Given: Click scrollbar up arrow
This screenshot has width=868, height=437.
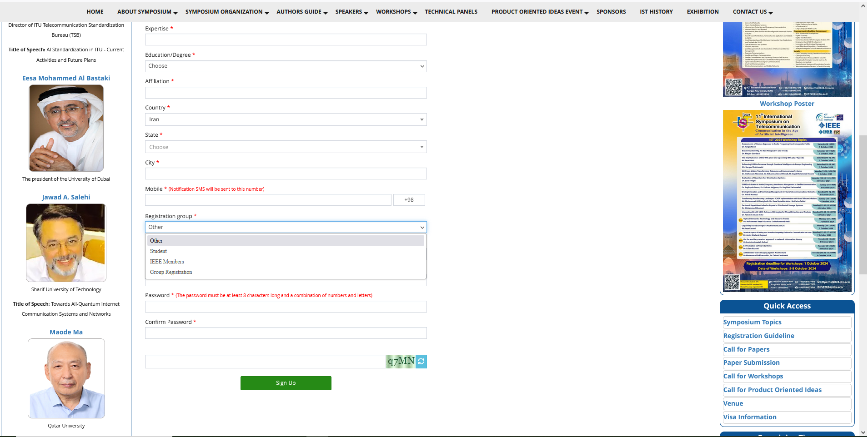Looking at the screenshot, I should 863,6.
